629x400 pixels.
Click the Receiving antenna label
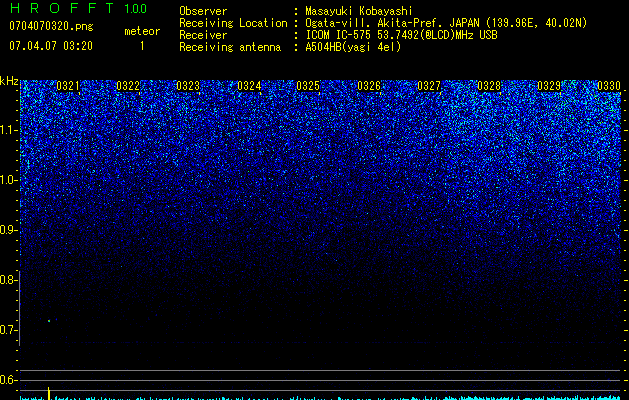point(230,47)
